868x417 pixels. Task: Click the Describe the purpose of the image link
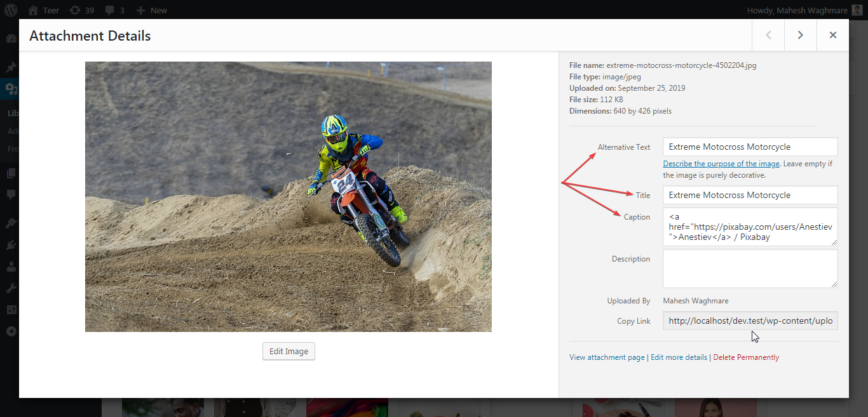click(x=721, y=163)
